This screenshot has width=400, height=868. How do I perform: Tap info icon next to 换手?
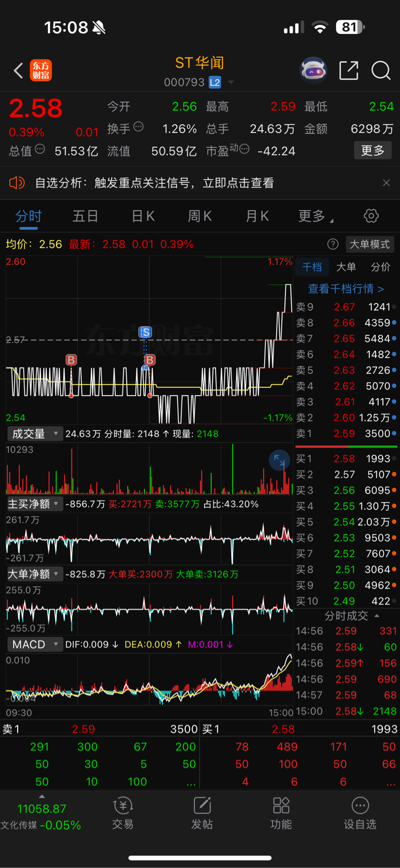point(139,126)
